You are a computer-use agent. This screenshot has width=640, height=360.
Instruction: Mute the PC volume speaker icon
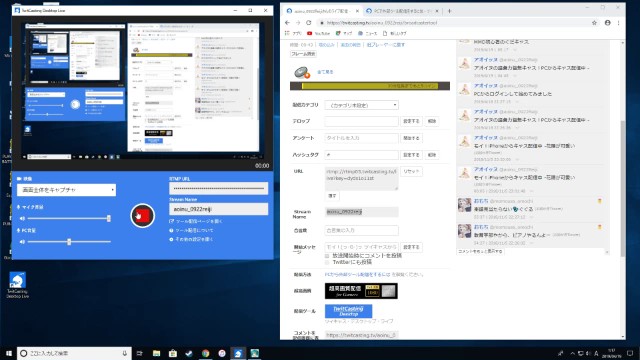click(22, 242)
